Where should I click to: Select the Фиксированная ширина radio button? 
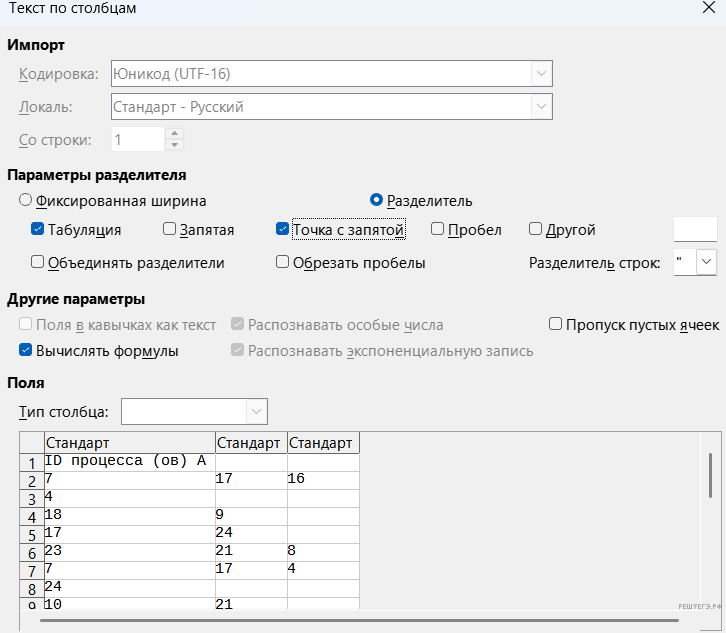click(x=26, y=200)
